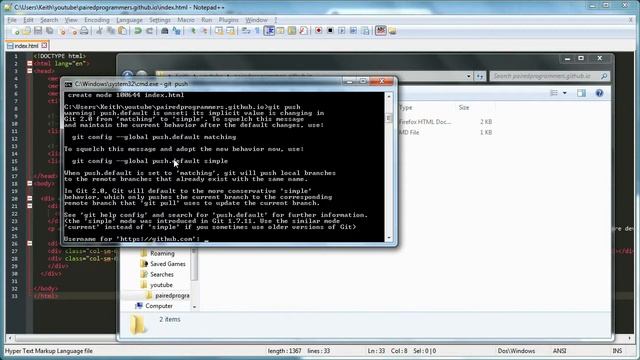Zoom in using the toolbar icon

point(193,31)
